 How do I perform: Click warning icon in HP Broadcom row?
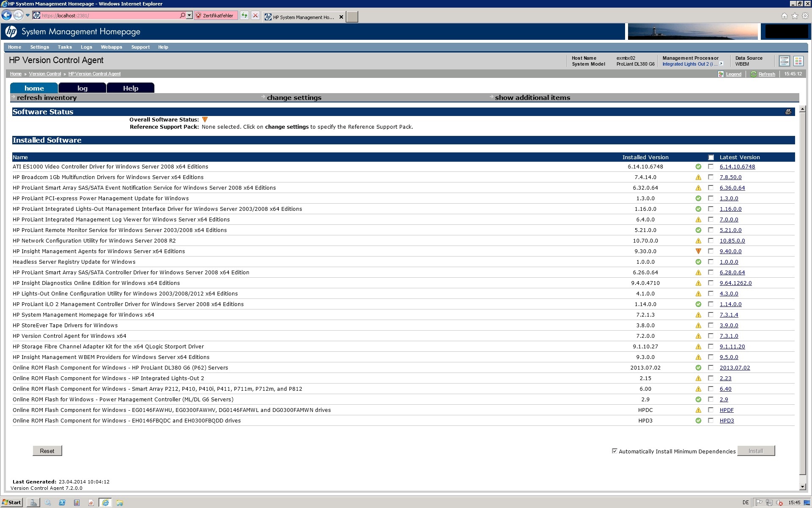(698, 177)
